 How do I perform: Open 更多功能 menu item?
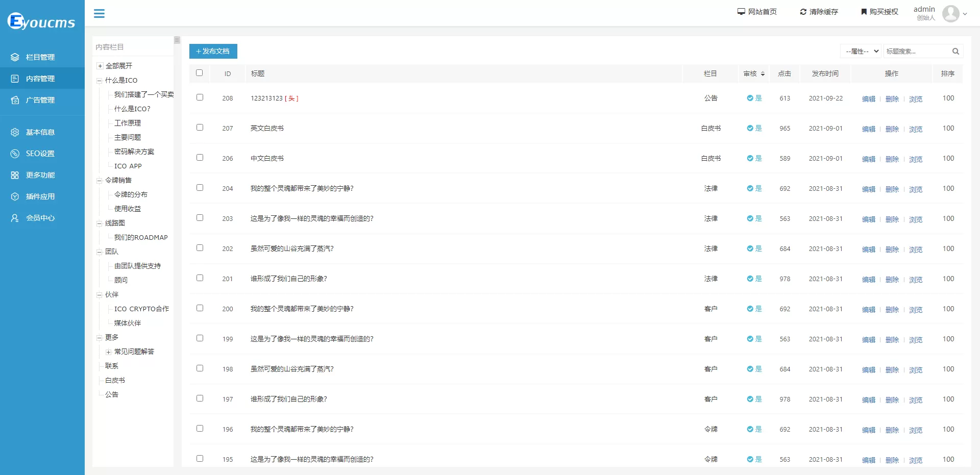point(40,175)
